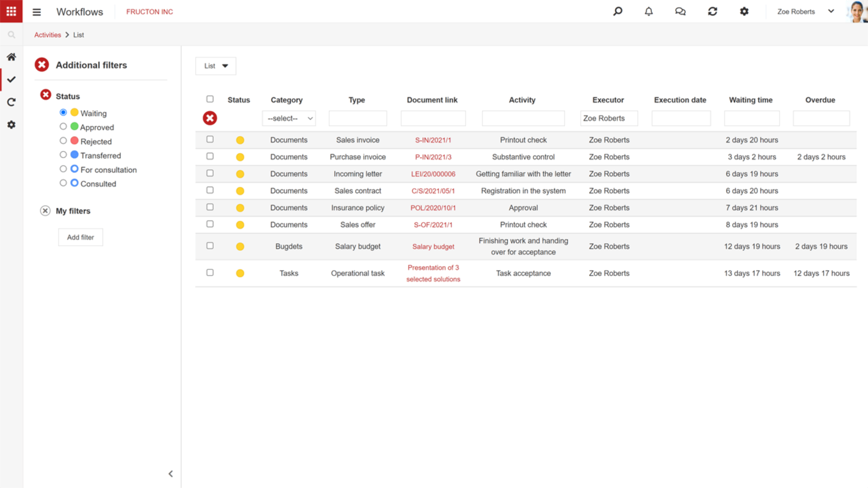Open the List view dropdown
Screen dimensions: 868x488
(x=216, y=66)
